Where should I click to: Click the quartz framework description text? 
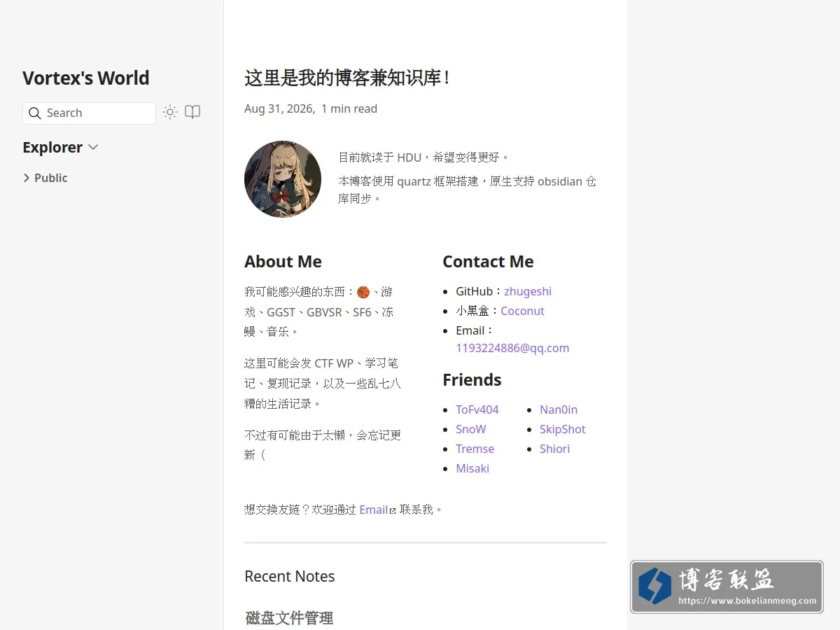468,190
